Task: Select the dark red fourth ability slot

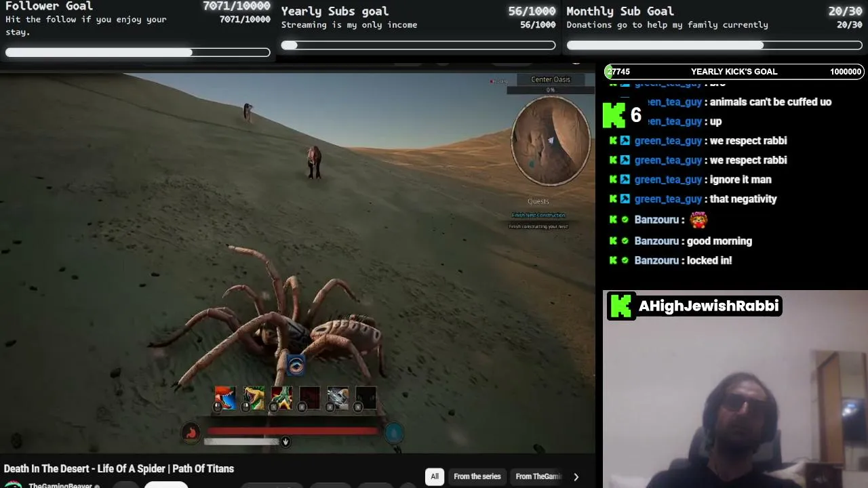Action: coord(309,399)
